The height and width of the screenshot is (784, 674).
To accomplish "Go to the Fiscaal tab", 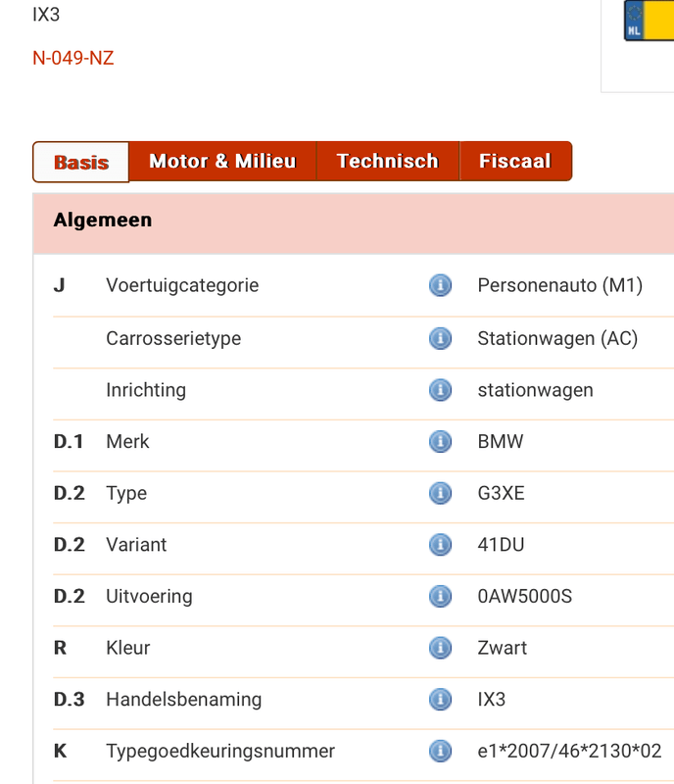I will click(x=514, y=162).
